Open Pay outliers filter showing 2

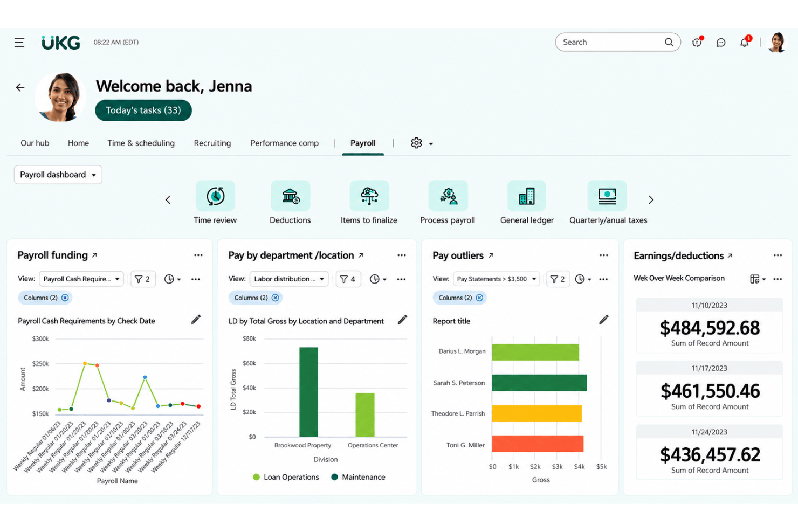558,279
